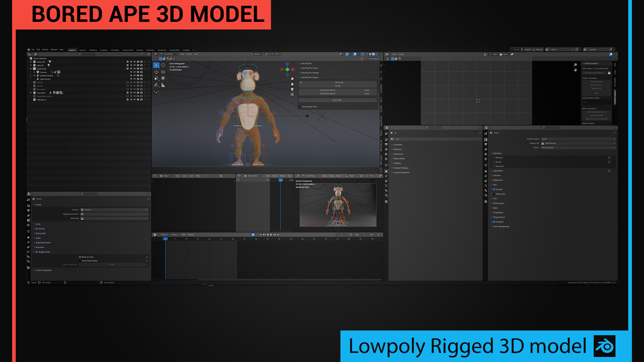644x362 pixels.
Task: Toggle visibility of the Clothes collection
Action: [135, 83]
